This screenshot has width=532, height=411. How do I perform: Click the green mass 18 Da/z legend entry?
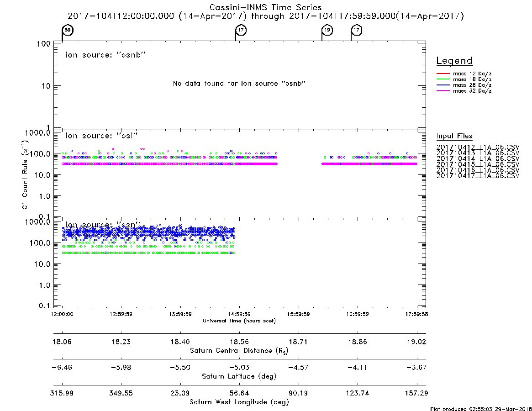tap(464, 79)
